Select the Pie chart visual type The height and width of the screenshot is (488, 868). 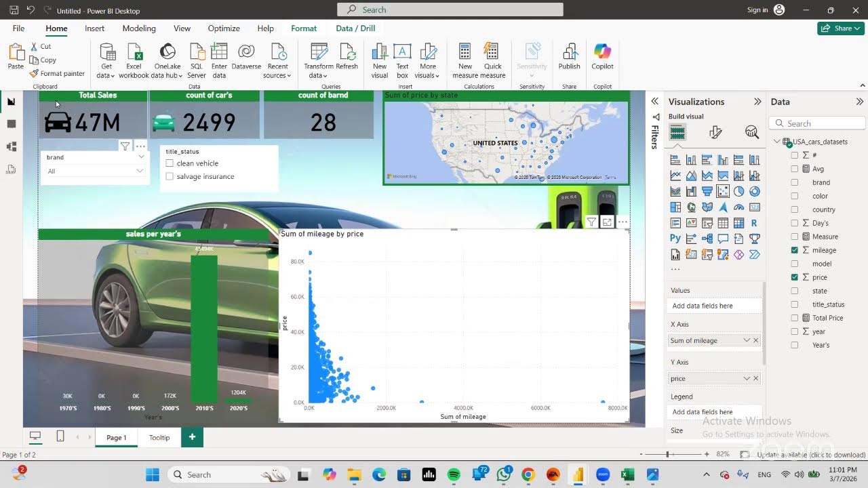[x=738, y=192]
